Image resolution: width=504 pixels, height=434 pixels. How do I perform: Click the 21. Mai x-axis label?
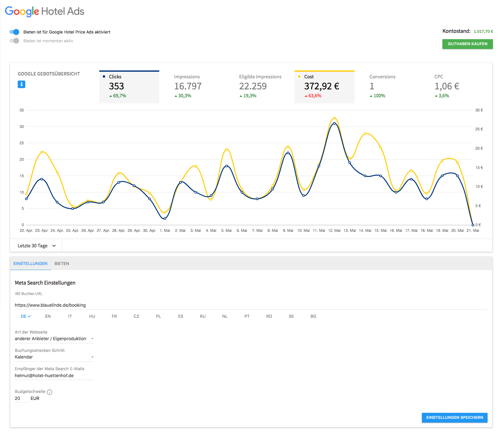(473, 231)
